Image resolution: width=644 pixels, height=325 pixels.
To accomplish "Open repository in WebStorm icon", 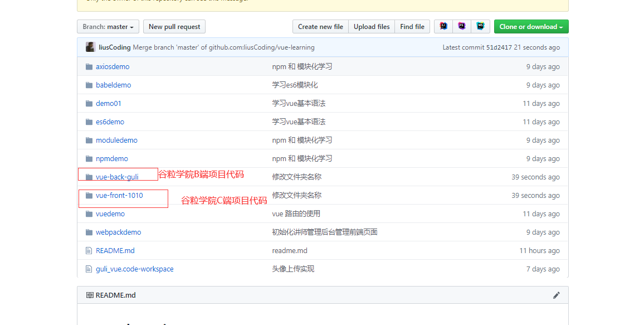I will [480, 26].
